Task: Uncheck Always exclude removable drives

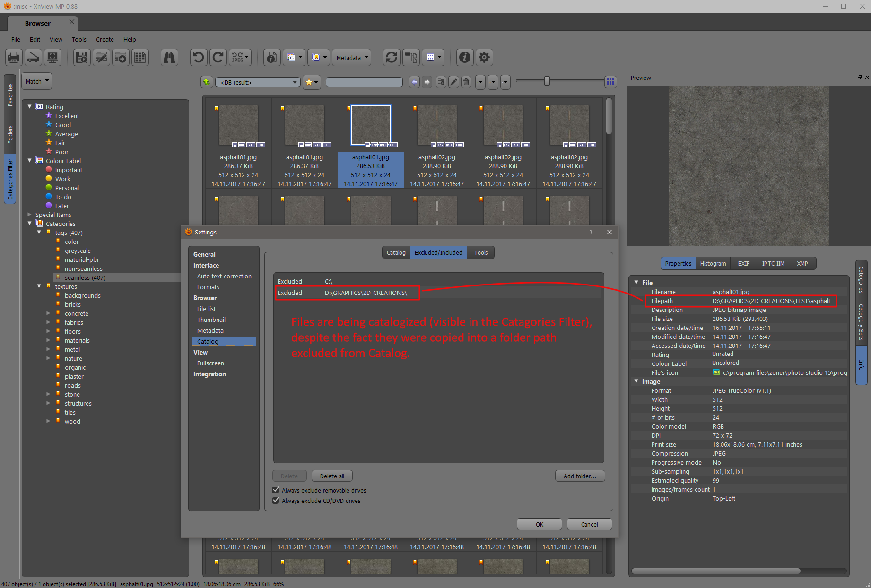Action: 276,490
